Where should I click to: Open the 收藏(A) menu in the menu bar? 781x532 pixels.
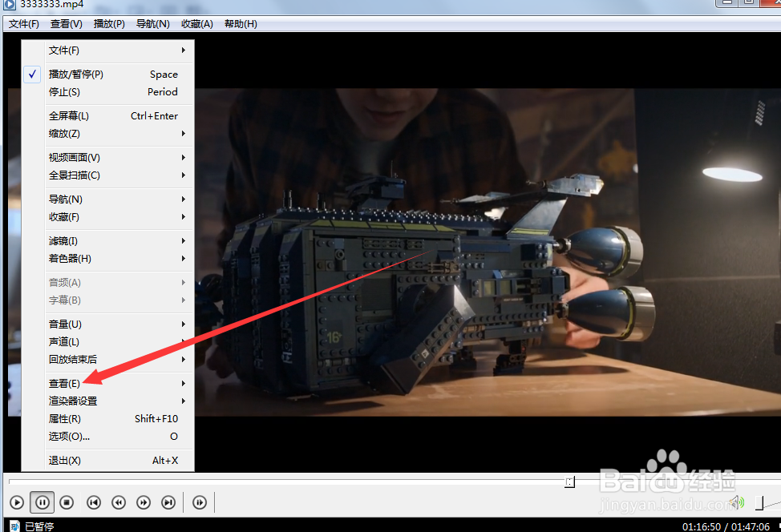[196, 24]
